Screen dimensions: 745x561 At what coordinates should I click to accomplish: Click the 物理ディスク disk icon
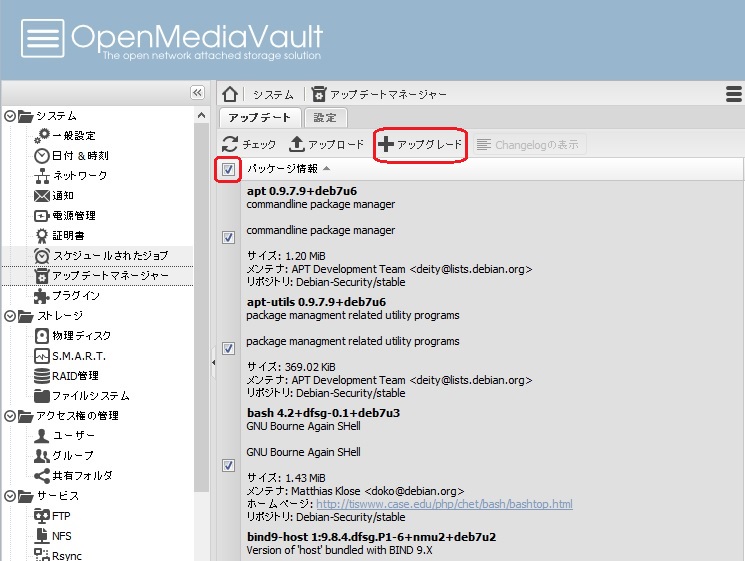coord(42,336)
